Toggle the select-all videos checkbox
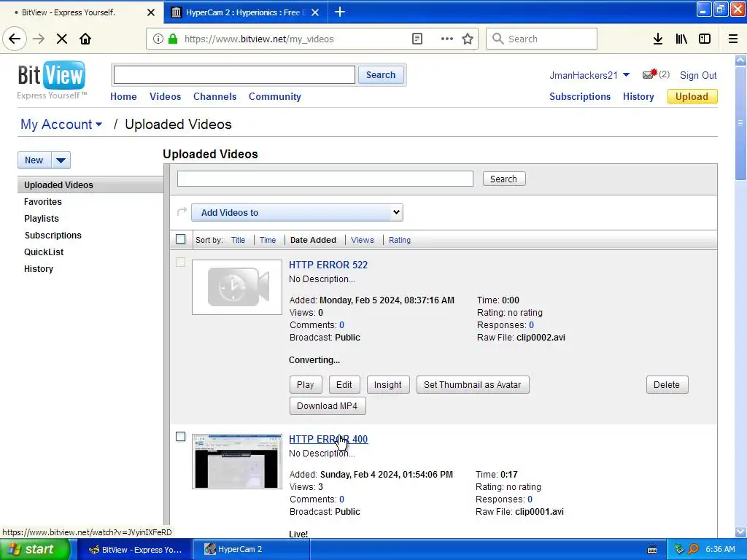747x560 pixels. pyautogui.click(x=181, y=239)
